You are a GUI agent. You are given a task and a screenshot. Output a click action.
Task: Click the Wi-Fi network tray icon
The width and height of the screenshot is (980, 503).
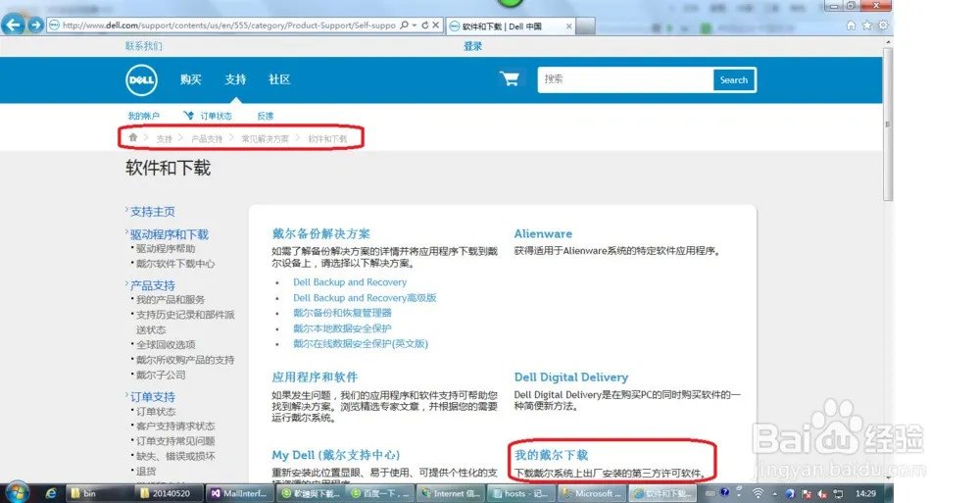click(758, 493)
